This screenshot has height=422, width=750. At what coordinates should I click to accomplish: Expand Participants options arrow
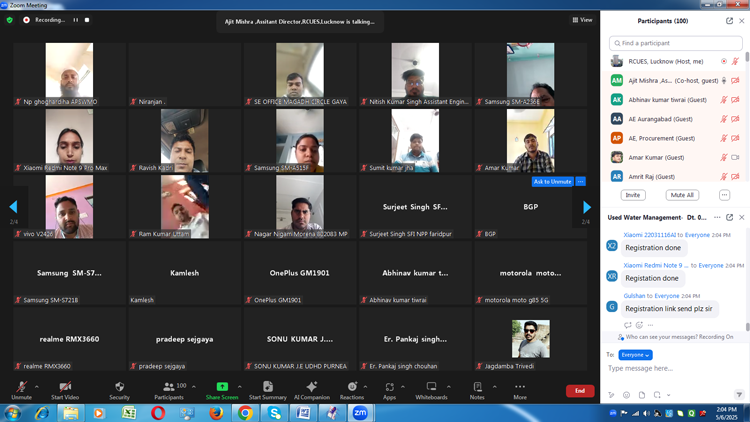tap(194, 387)
